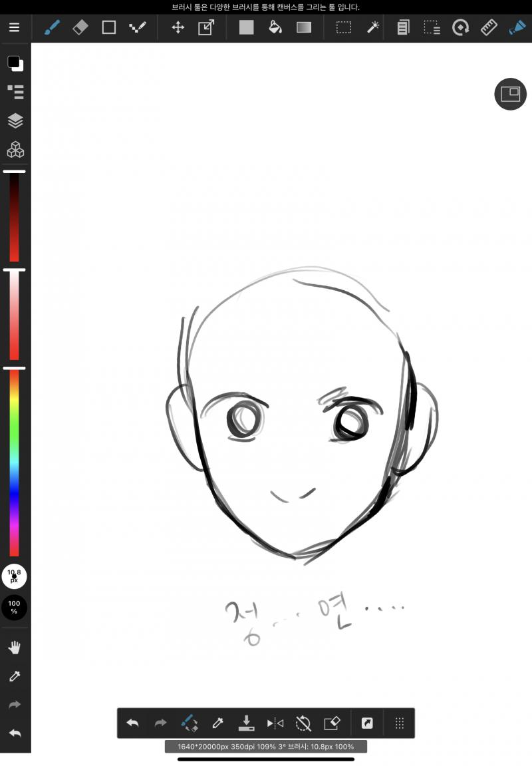532x766 pixels.
Task: Click the rainbow hue slider
Action: click(x=14, y=463)
